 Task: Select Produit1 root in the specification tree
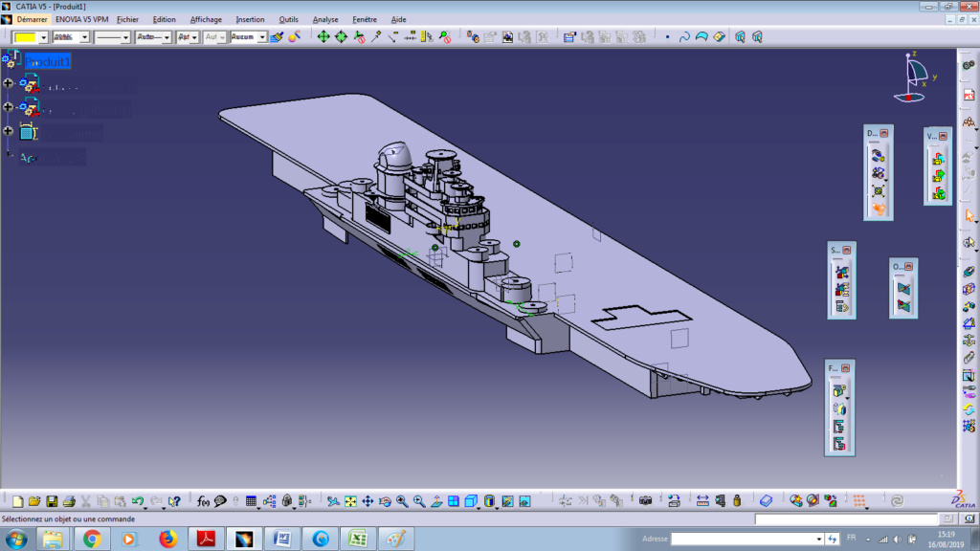point(48,61)
